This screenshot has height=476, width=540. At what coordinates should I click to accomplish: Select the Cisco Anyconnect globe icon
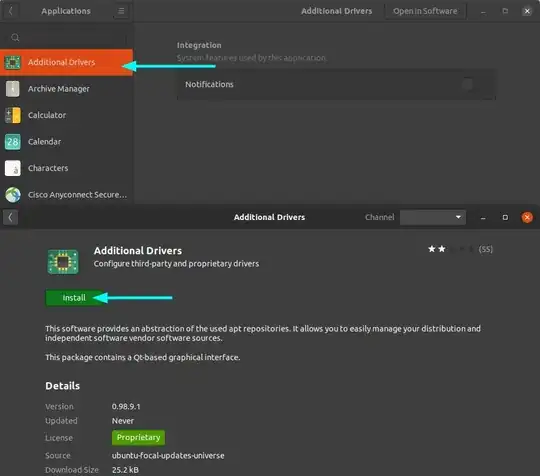coord(13,195)
